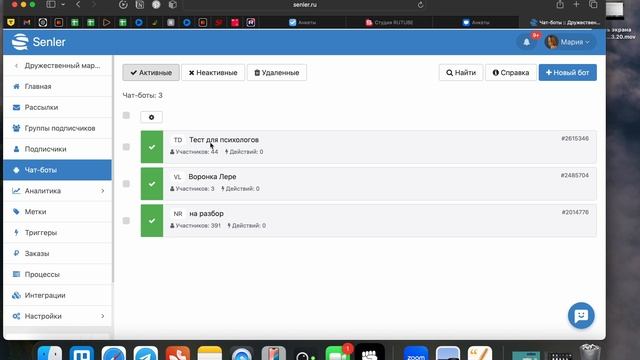Toggle active status of Тест для психологов
Screen dimensions: 640x360
coord(152,147)
